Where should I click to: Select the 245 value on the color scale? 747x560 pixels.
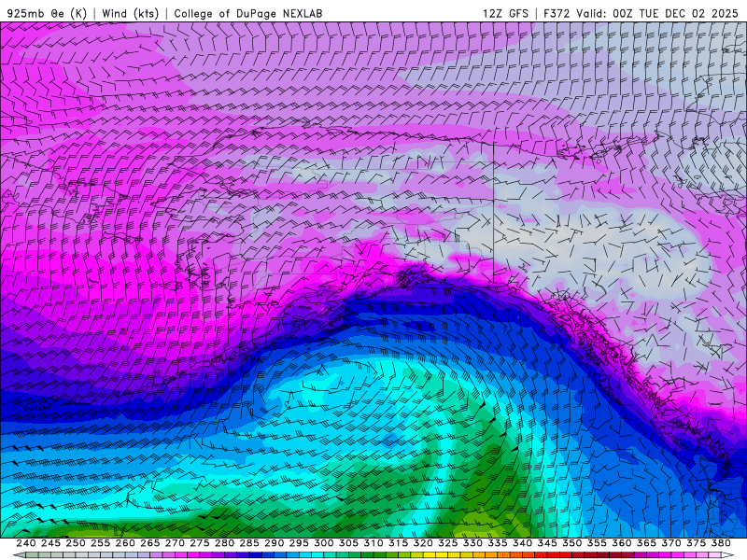[50, 543]
